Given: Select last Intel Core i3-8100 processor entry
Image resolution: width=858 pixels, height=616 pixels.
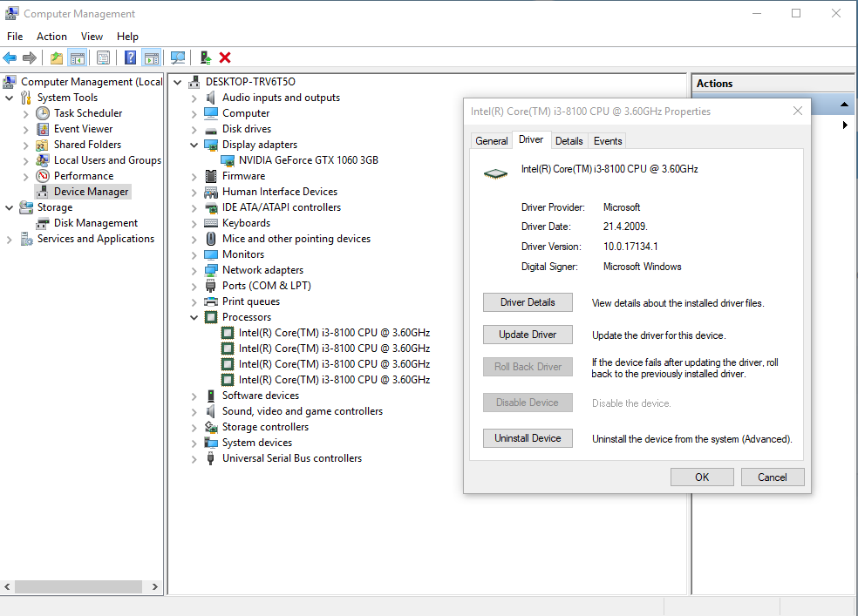Looking at the screenshot, I should click(x=334, y=380).
